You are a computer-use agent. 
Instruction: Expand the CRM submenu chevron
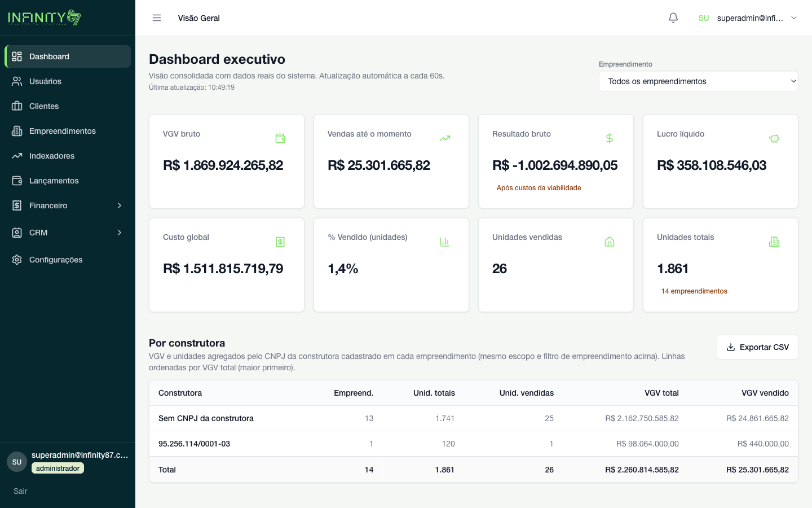tap(120, 233)
